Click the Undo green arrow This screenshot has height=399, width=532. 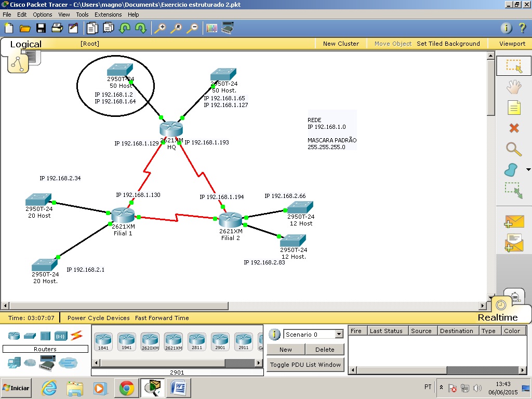tap(125, 28)
